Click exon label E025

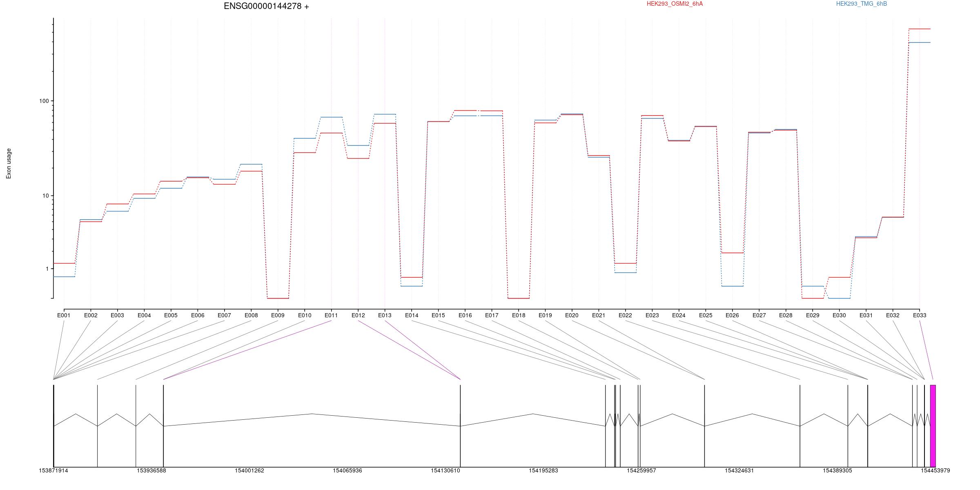pos(706,315)
